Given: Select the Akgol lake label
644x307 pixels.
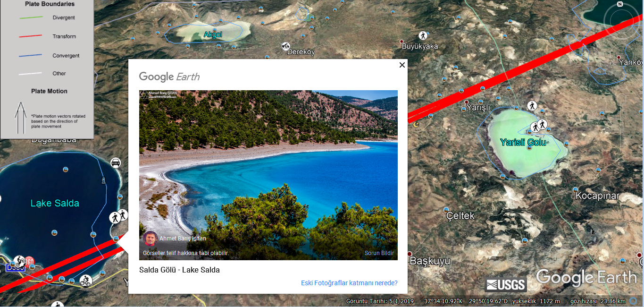Looking at the screenshot, I should (213, 34).
